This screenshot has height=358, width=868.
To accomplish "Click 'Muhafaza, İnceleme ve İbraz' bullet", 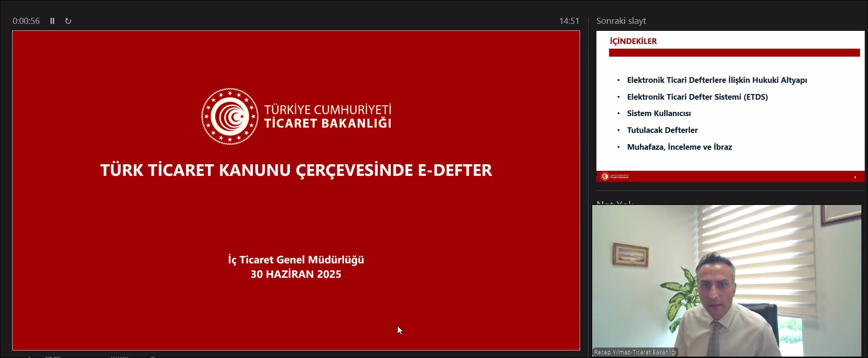I will (x=680, y=147).
